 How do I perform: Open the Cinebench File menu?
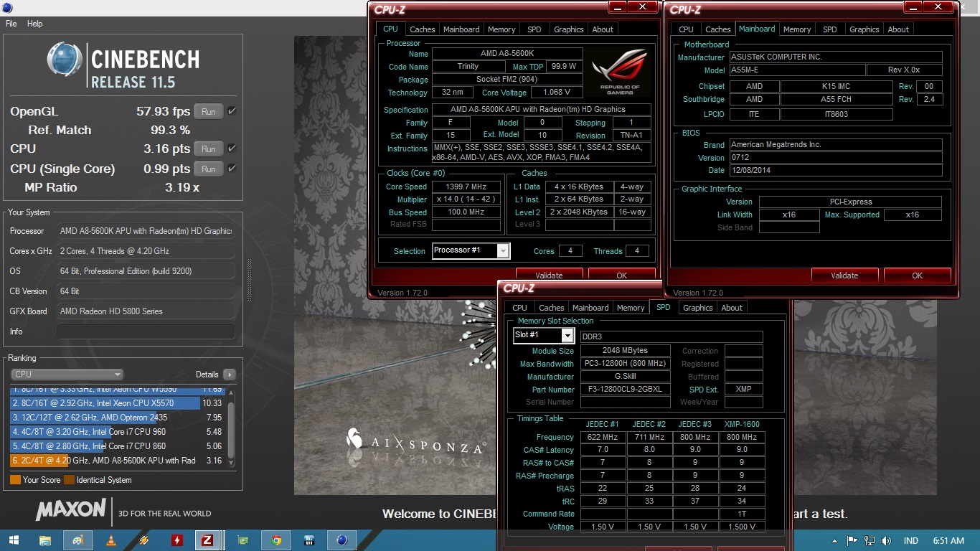(x=11, y=24)
